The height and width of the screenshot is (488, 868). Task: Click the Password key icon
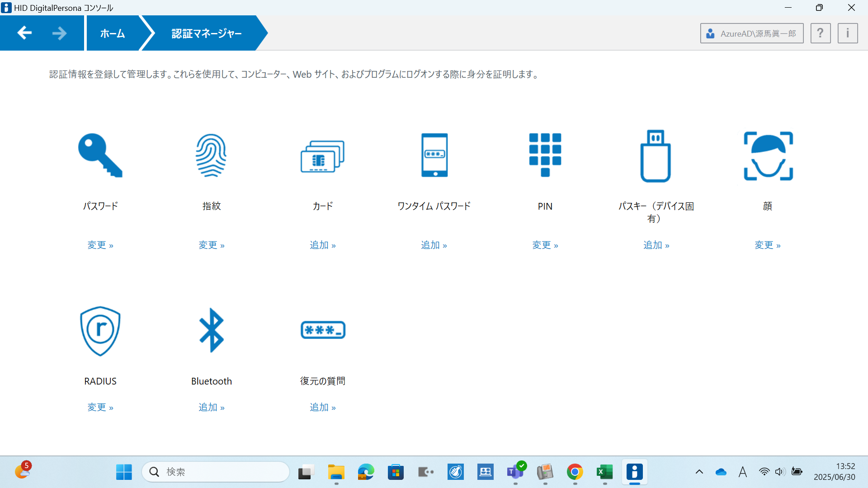pyautogui.click(x=100, y=155)
